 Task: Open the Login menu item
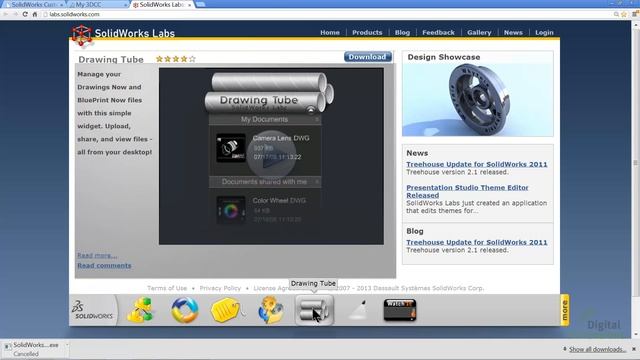pos(544,32)
